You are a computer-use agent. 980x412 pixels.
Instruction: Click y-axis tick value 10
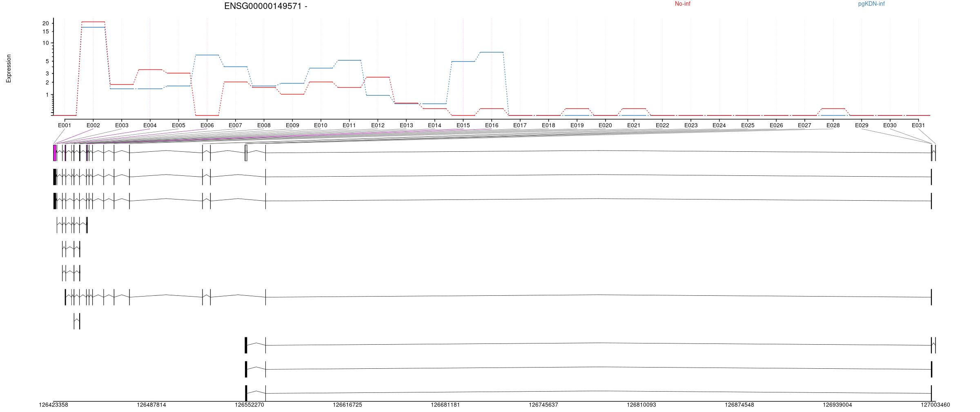pyautogui.click(x=45, y=43)
